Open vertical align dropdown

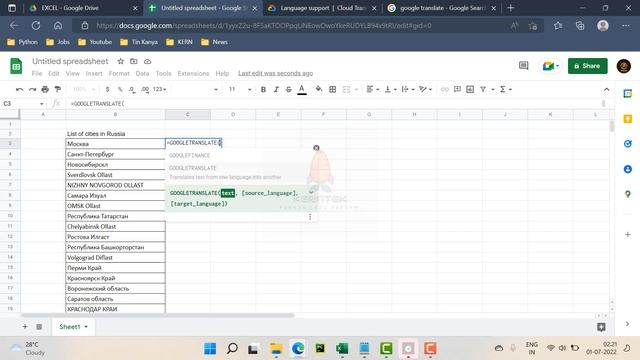coord(391,89)
